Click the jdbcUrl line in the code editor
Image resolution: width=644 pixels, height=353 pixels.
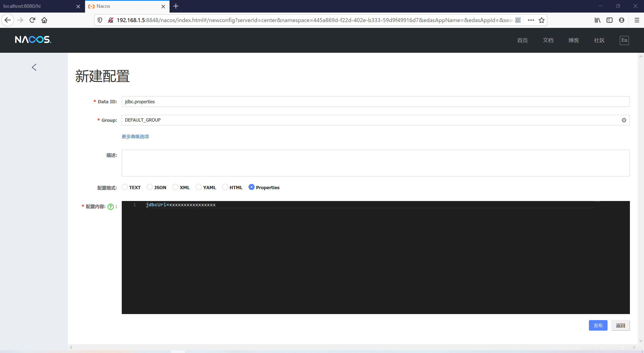181,205
